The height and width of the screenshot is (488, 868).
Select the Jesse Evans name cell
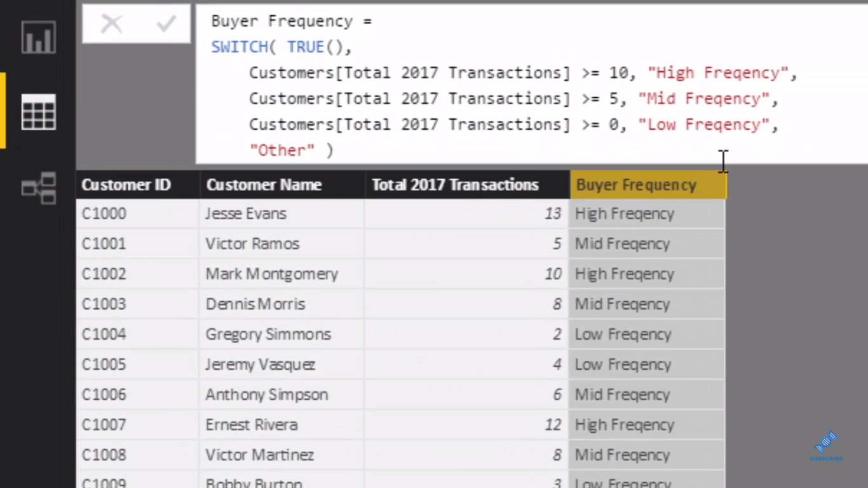tap(282, 213)
